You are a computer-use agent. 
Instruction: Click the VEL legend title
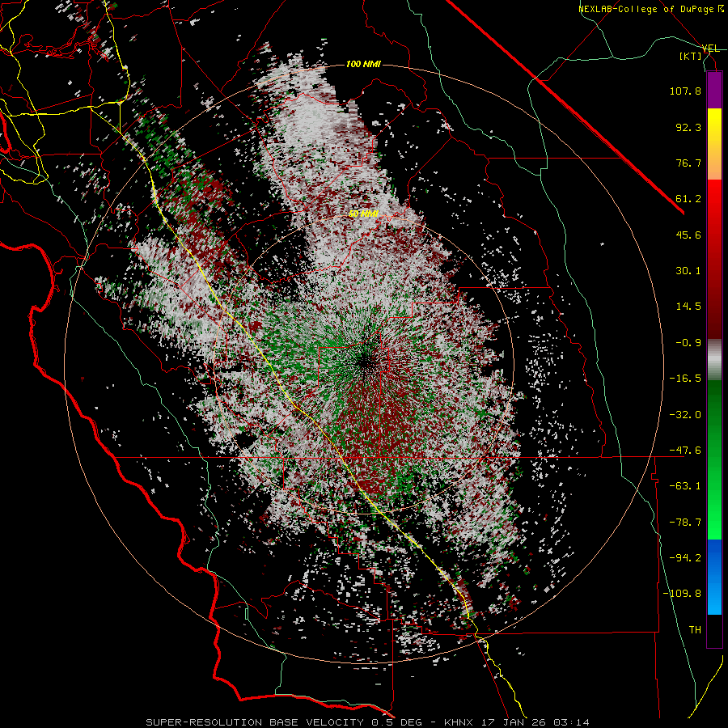[710, 49]
